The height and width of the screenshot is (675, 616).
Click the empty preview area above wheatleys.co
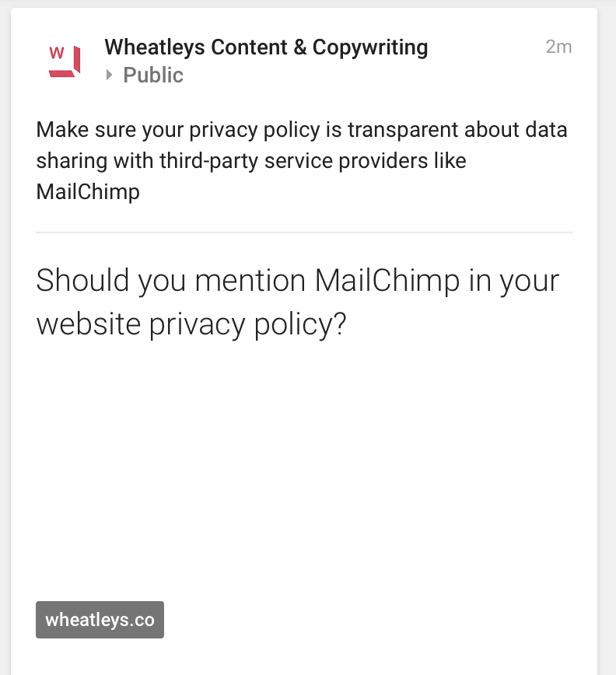coord(304,469)
